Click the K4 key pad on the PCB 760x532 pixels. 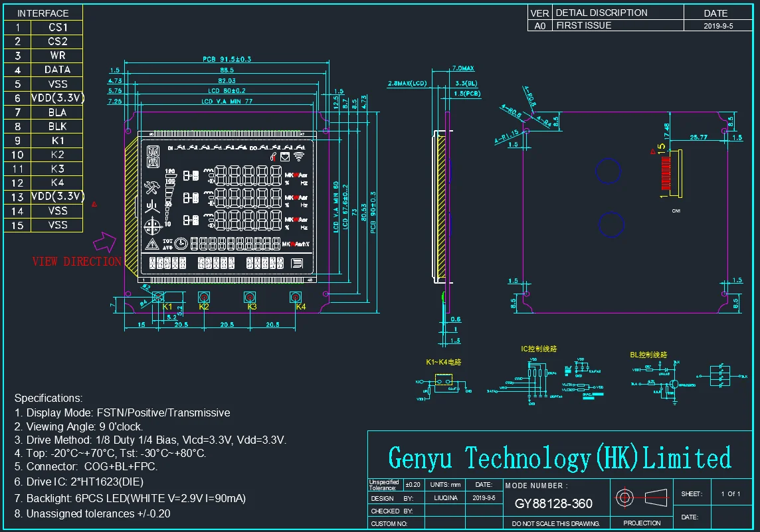[295, 296]
